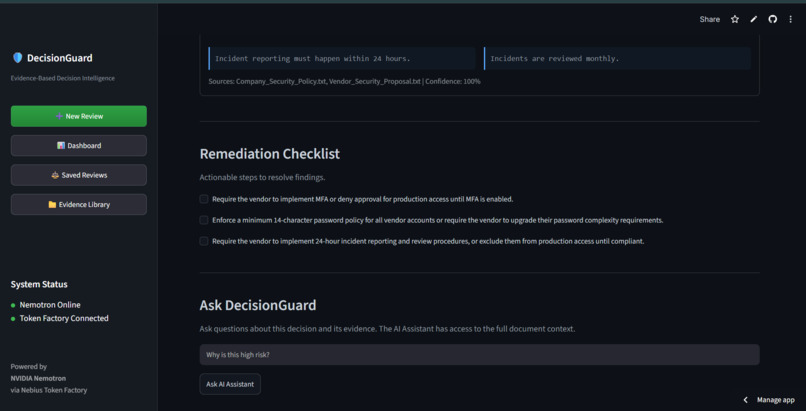Click the chevron beside Manage app

[x=745, y=400]
